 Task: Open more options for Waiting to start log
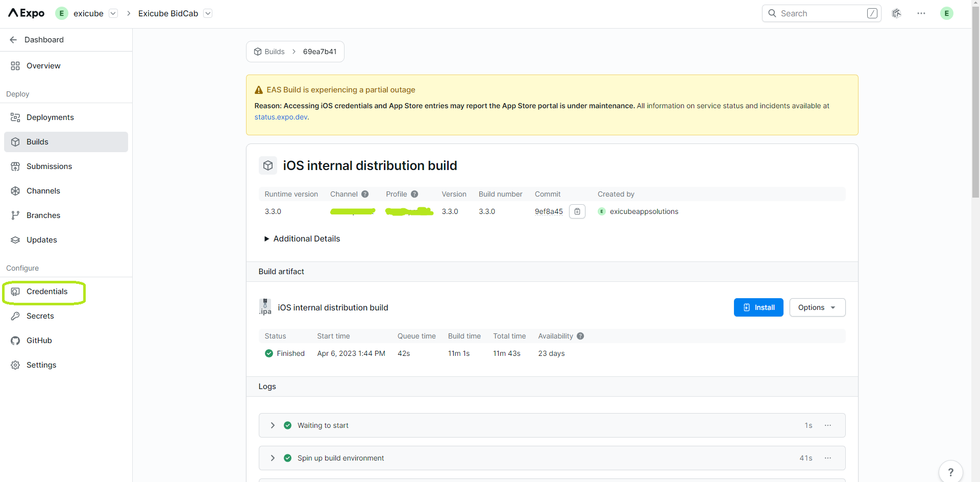click(827, 425)
